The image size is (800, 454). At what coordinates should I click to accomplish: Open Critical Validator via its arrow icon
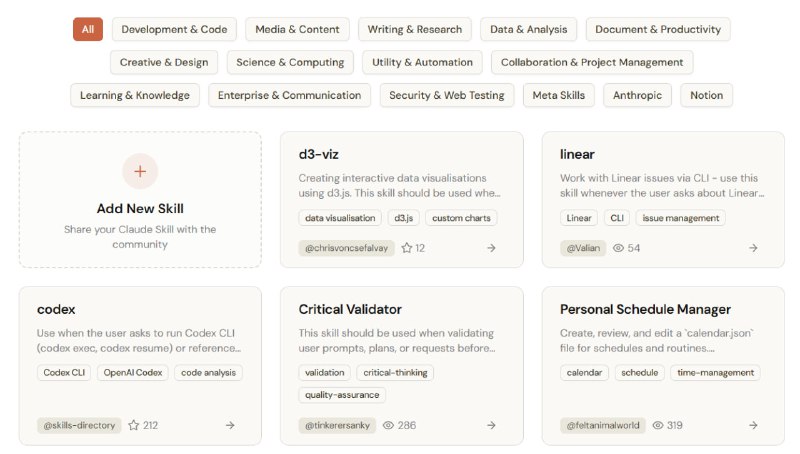(491, 425)
